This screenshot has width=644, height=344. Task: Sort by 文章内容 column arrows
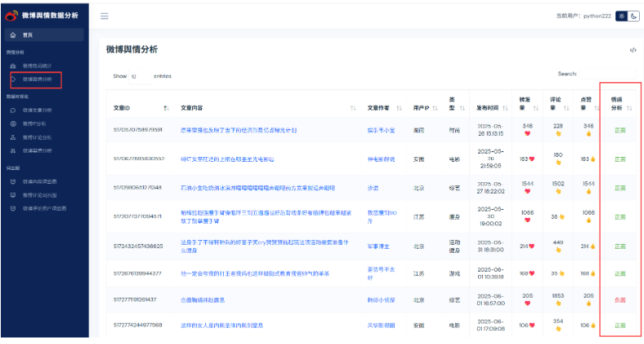coord(353,108)
